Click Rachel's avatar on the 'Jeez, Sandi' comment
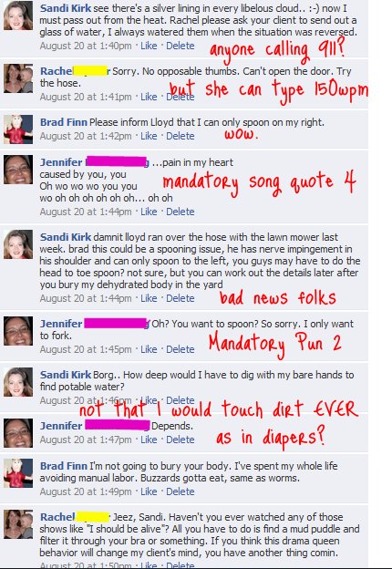 (18, 524)
